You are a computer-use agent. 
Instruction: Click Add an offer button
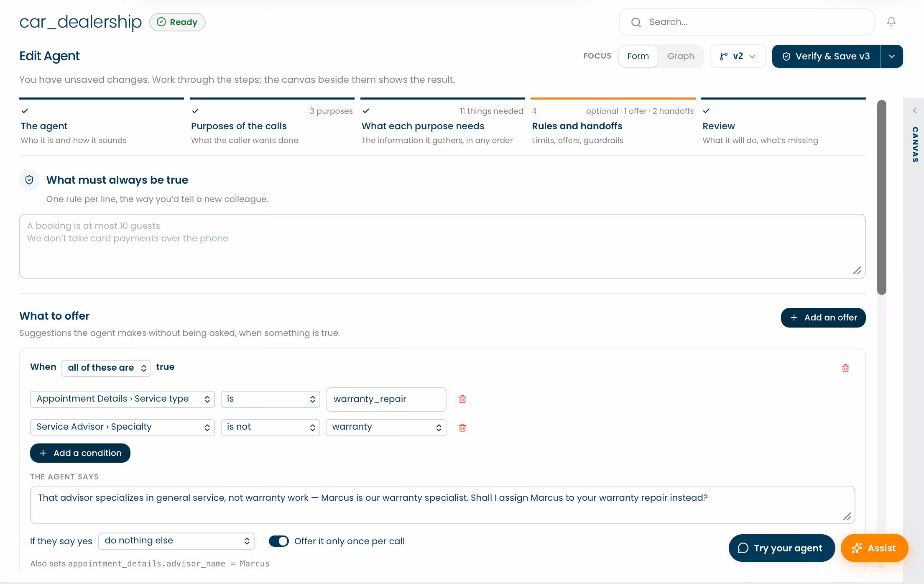[x=823, y=318]
